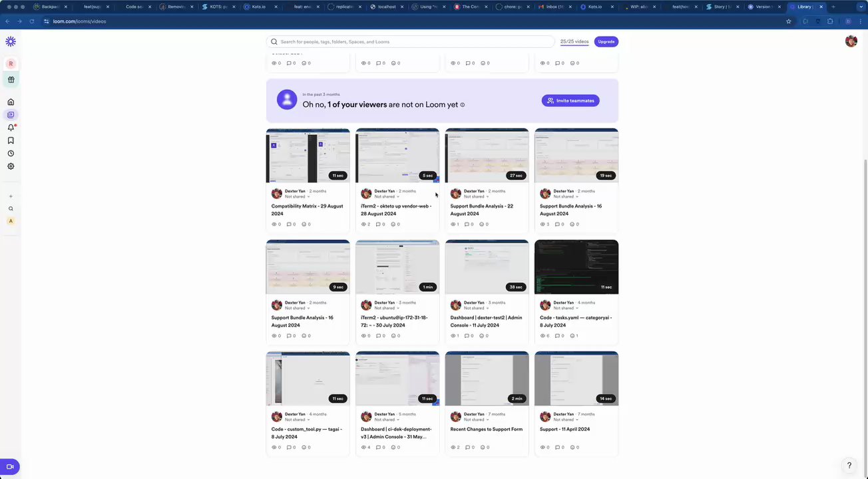Viewport: 868px width, 479px height.
Task: Open the video Library sidebar icon
Action: pyautogui.click(x=11, y=115)
